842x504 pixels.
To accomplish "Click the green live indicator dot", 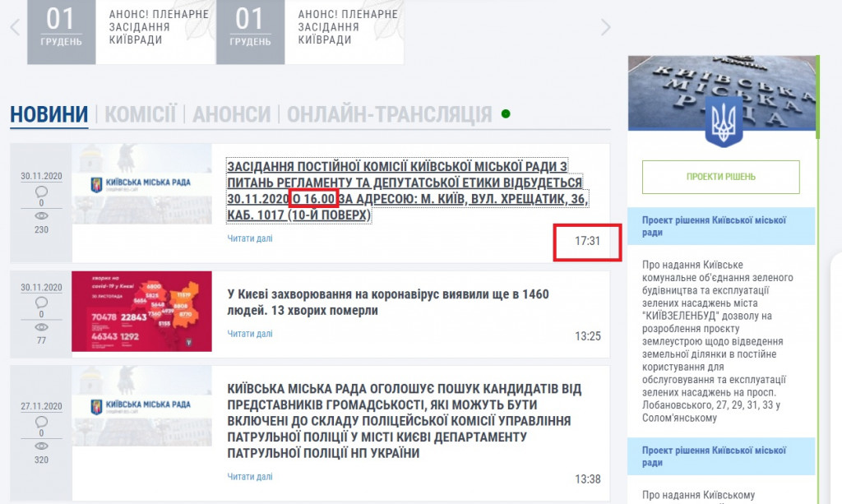I will pyautogui.click(x=506, y=113).
